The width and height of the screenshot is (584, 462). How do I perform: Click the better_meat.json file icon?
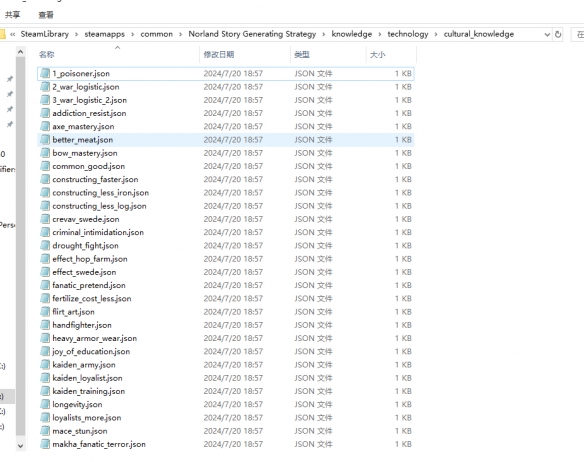(x=45, y=140)
